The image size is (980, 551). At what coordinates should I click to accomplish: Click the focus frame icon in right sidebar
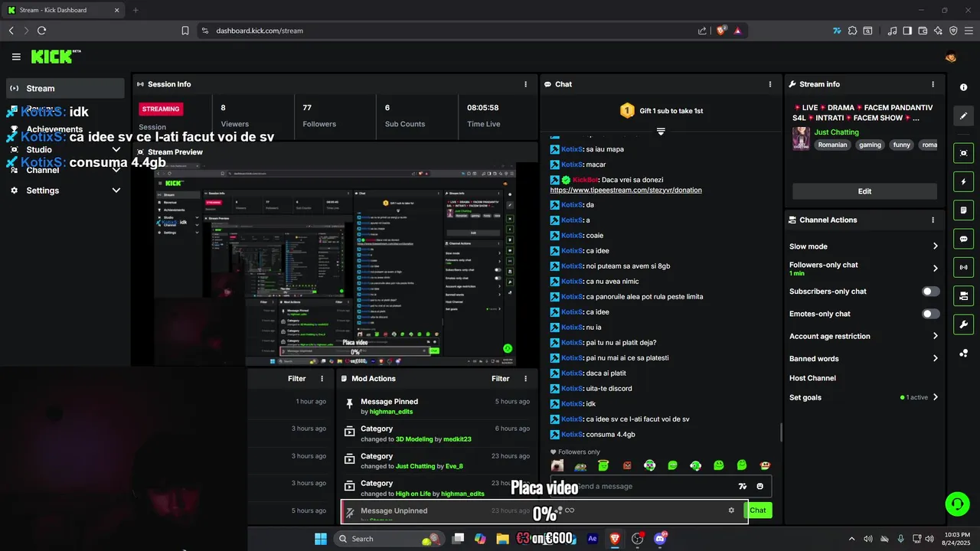coord(964,153)
